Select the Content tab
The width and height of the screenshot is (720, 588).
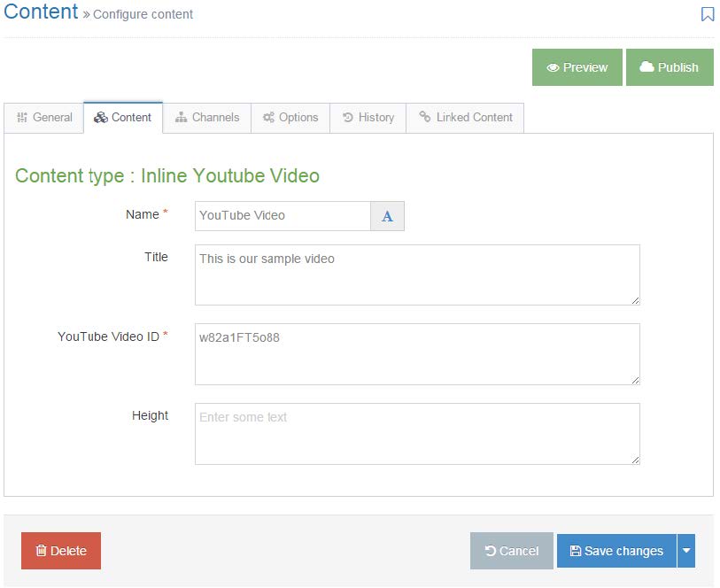pos(123,118)
